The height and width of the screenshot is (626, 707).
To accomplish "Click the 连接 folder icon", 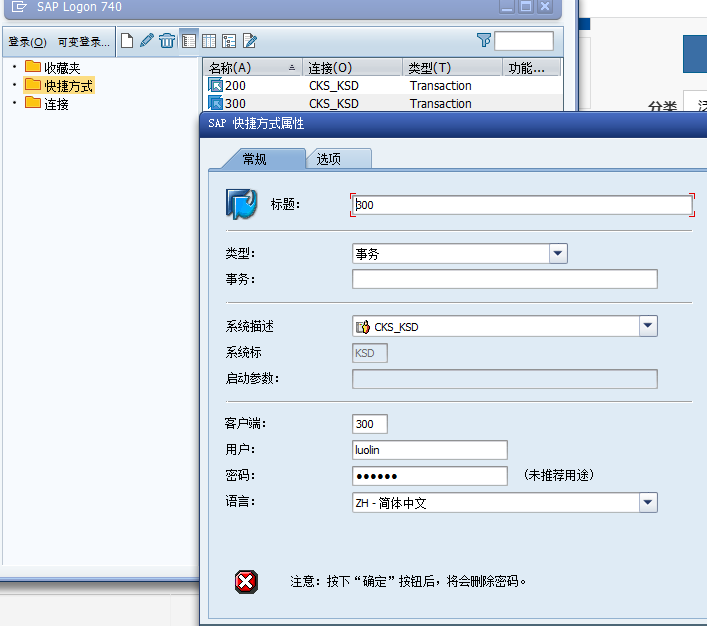I will [32, 103].
